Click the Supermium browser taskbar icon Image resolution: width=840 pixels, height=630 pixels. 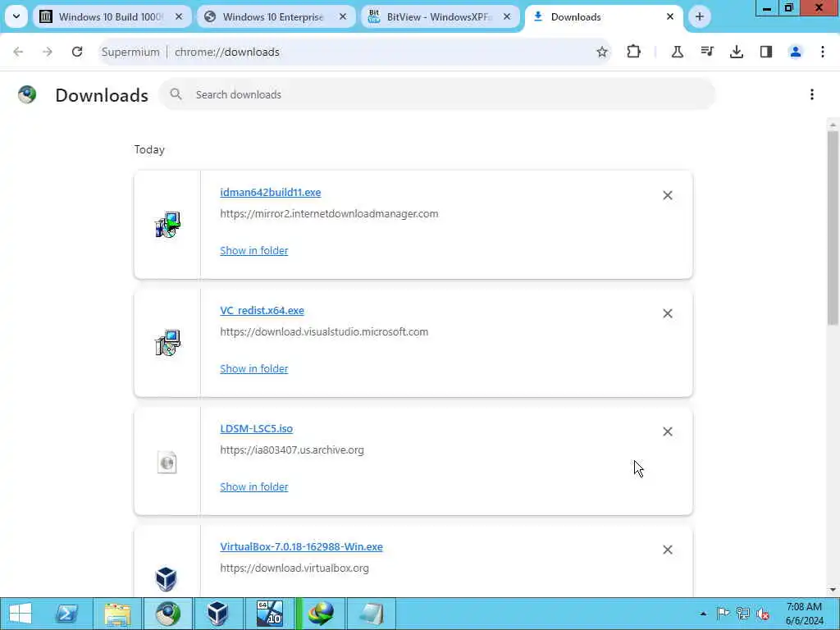tap(167, 614)
